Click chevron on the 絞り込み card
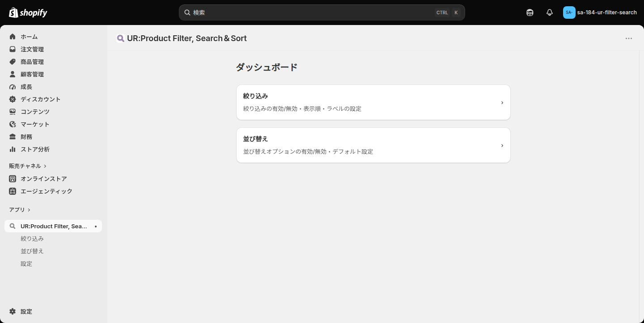The height and width of the screenshot is (323, 644). 502,103
